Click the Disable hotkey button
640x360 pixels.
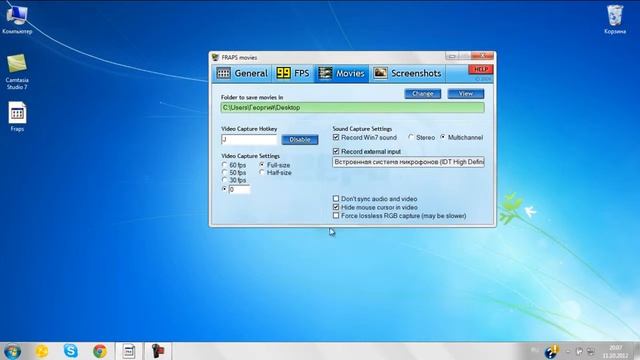click(x=300, y=140)
